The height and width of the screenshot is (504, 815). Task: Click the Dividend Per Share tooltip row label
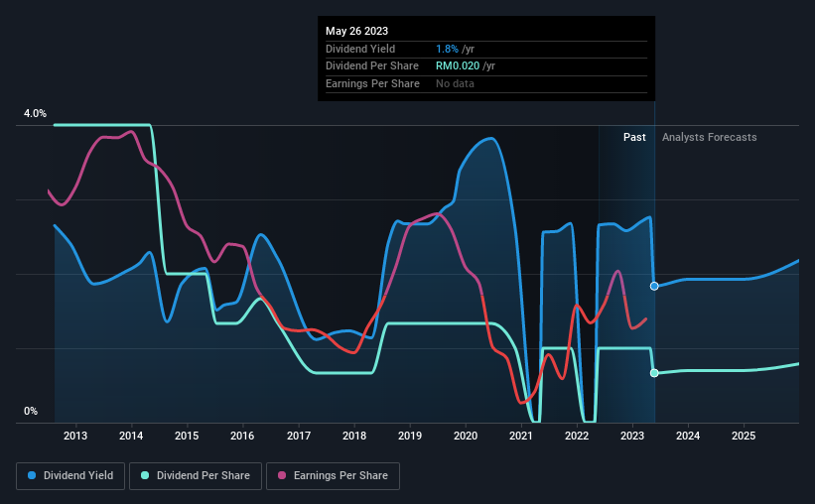(372, 66)
